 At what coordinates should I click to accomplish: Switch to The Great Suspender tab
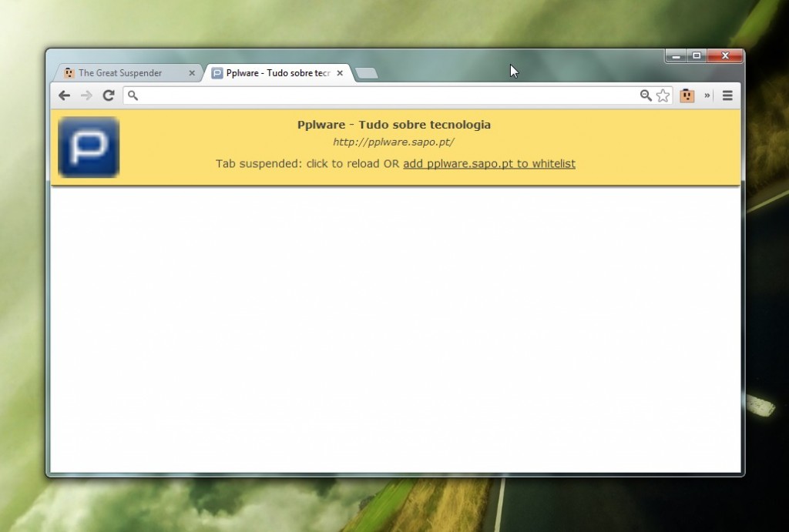[x=127, y=73]
